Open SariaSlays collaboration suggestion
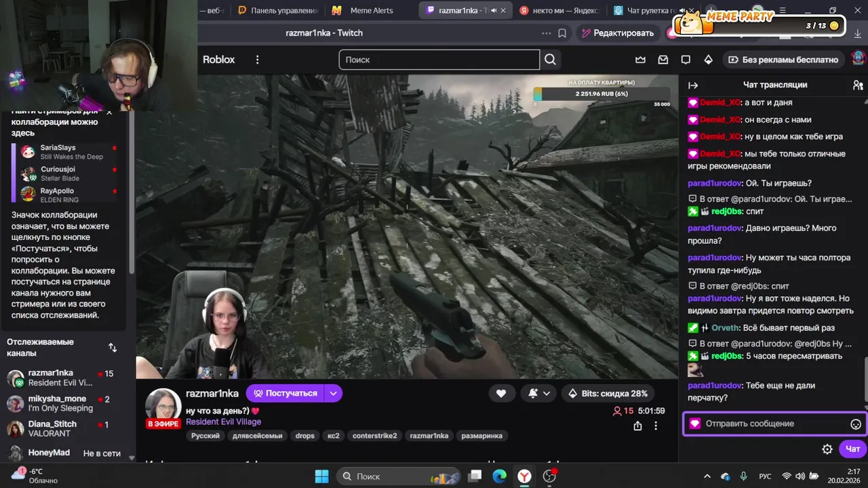Screen dimensions: 868x488 click(x=68, y=152)
